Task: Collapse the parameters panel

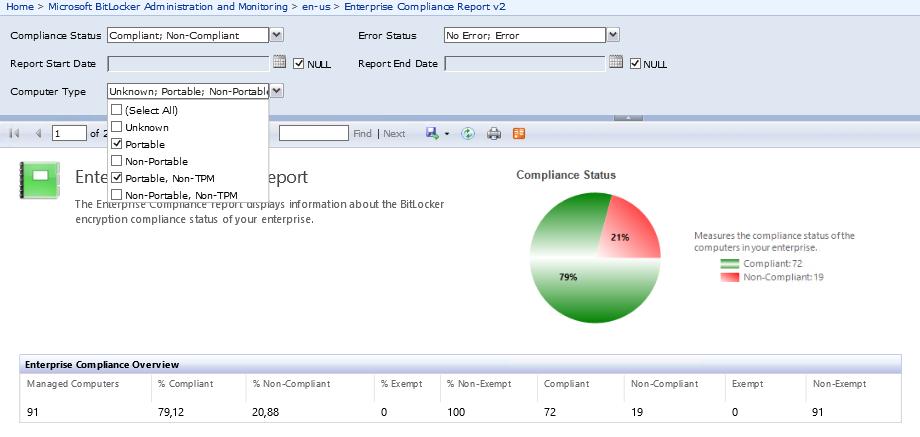Action: pyautogui.click(x=628, y=117)
